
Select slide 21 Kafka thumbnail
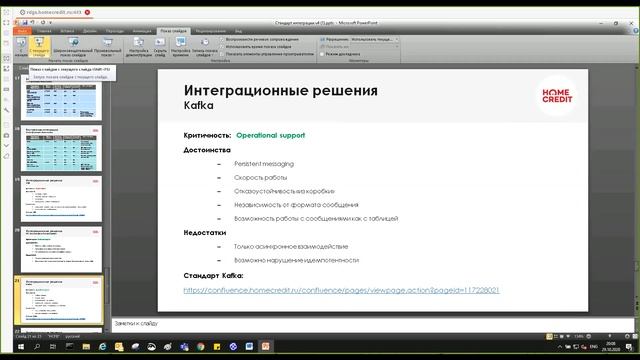point(61,300)
